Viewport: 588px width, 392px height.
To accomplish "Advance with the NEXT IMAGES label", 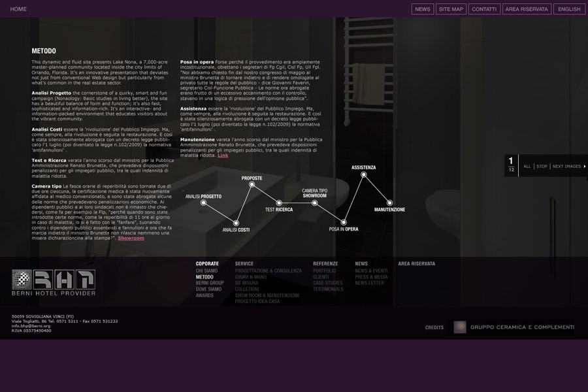I will click(566, 166).
